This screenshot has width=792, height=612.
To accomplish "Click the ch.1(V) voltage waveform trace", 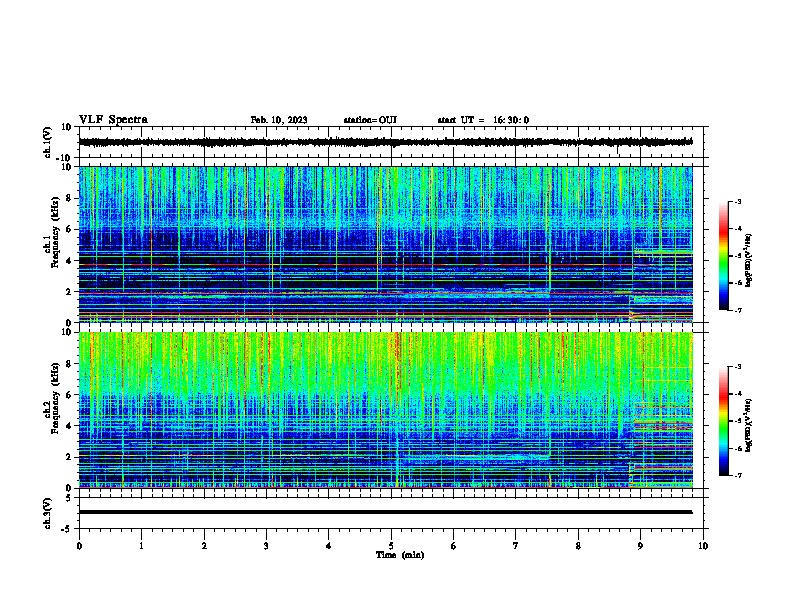I will click(x=385, y=142).
